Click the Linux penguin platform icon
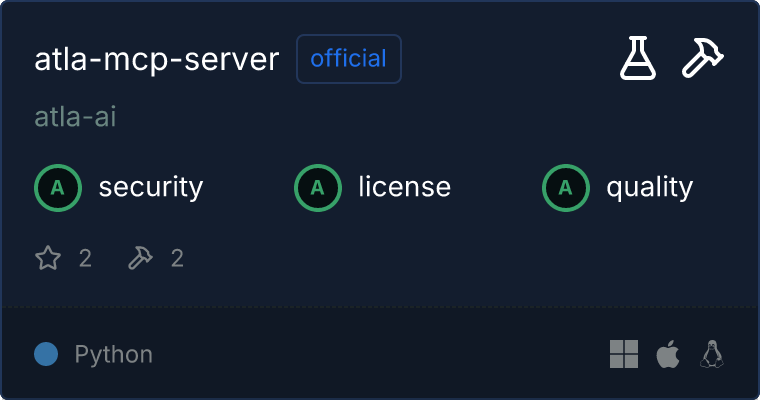Image resolution: width=760 pixels, height=400 pixels. coord(712,354)
